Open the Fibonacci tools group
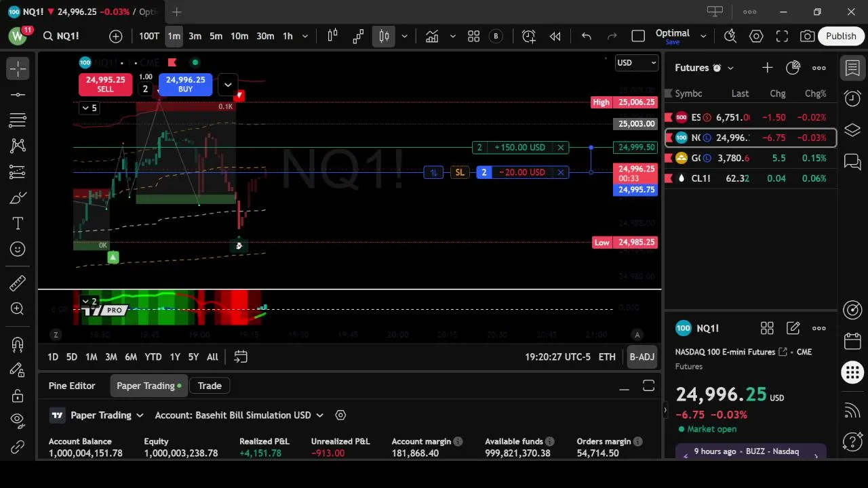The image size is (868, 488). (x=18, y=121)
